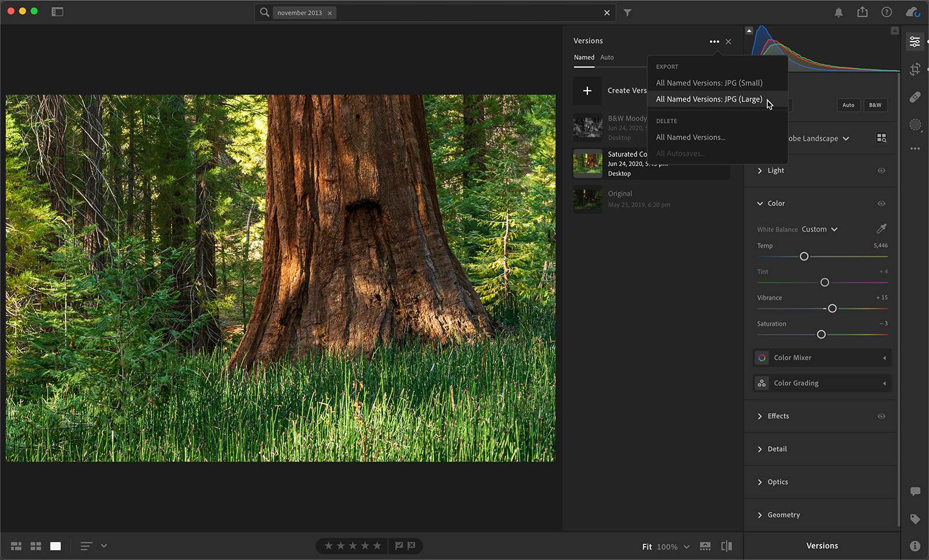
Task: Click the Vibrance slider handle
Action: click(x=832, y=309)
